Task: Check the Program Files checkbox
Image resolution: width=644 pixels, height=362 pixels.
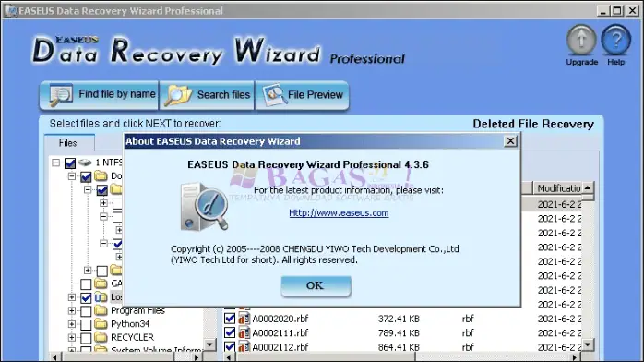Action: 86,311
